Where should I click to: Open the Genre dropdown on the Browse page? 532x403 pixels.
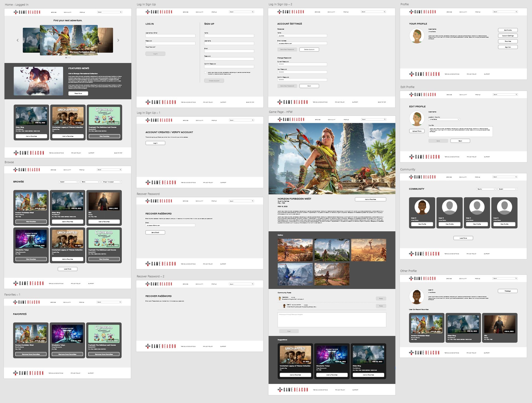pos(91,182)
